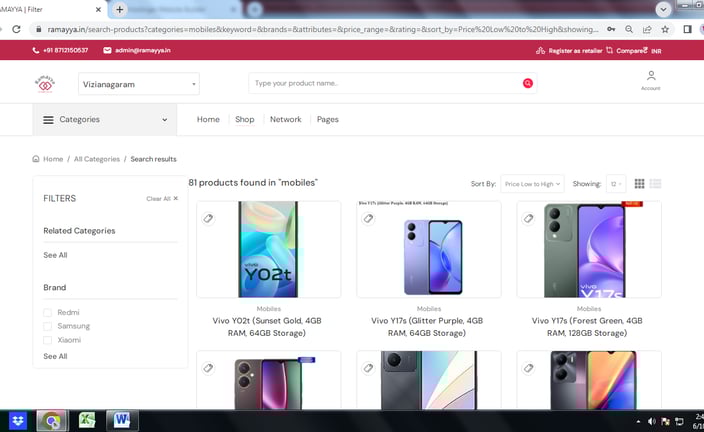704x432 pixels.
Task: Open the Network navigation menu item
Action: point(286,119)
